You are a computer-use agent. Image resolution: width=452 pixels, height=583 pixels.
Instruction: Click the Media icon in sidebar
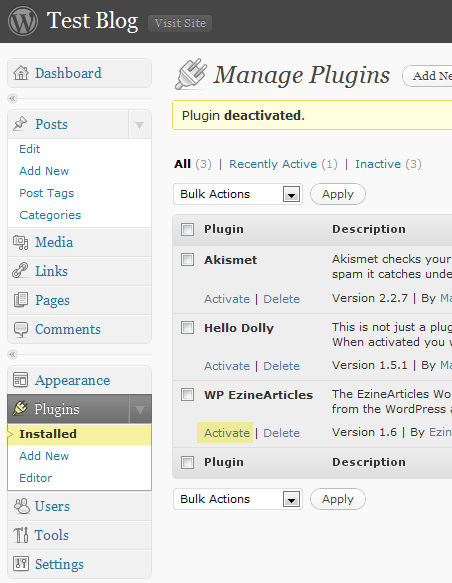pyautogui.click(x=20, y=242)
